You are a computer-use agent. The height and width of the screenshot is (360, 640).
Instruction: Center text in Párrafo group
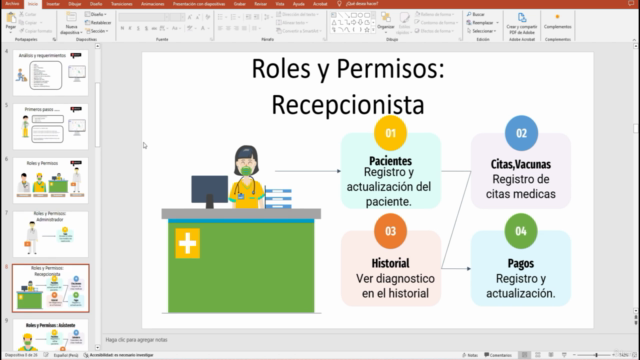point(228,28)
